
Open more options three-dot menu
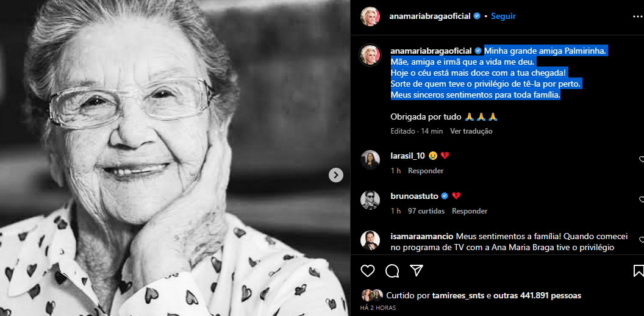[x=638, y=16]
